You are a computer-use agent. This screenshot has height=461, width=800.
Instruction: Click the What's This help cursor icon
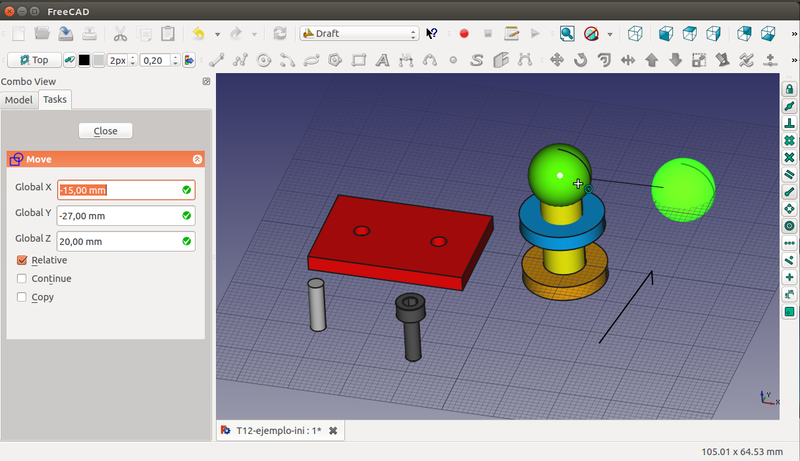tap(432, 33)
